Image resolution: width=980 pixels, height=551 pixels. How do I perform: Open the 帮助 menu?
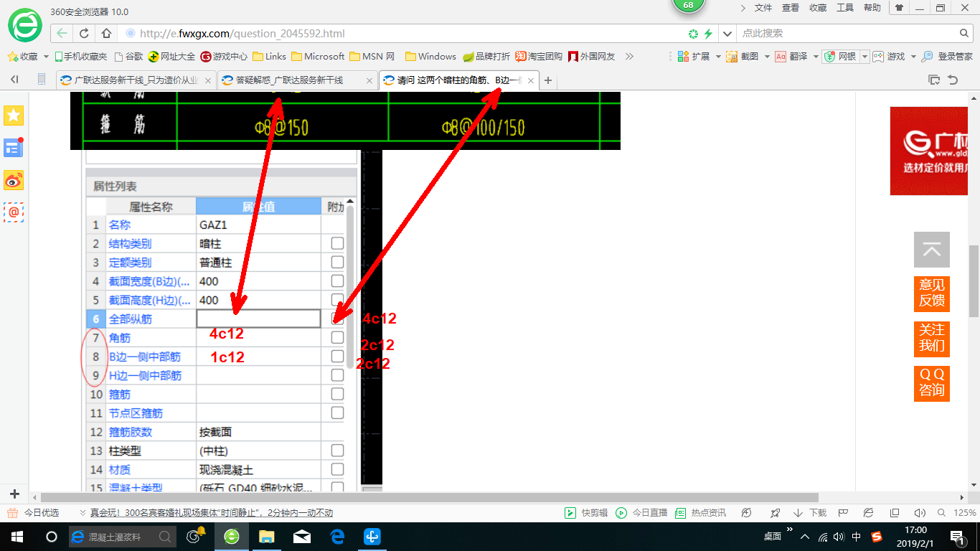tap(872, 8)
